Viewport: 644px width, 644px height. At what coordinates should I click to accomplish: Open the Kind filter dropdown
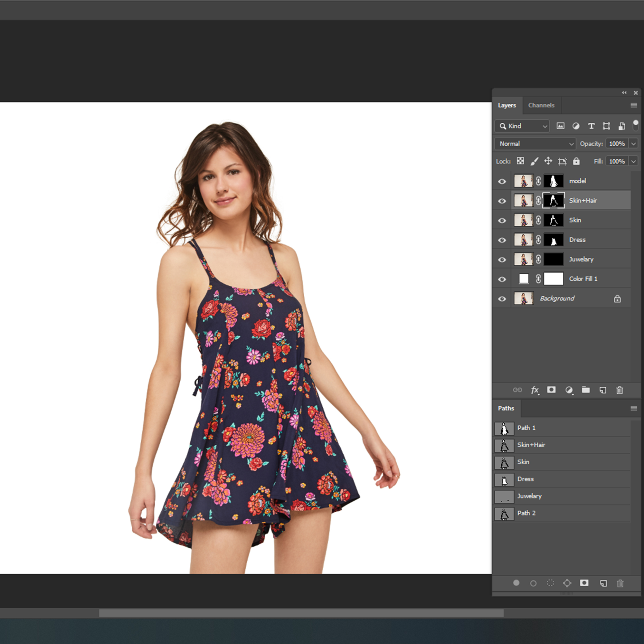coord(522,126)
